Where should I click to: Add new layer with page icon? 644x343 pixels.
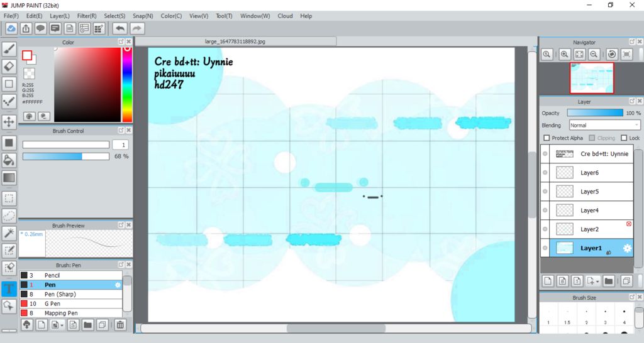(548, 281)
